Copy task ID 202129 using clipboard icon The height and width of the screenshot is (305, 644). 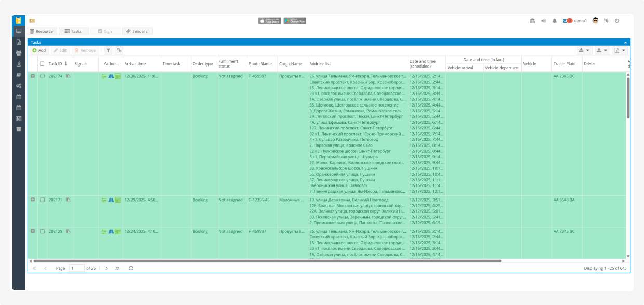point(68,231)
